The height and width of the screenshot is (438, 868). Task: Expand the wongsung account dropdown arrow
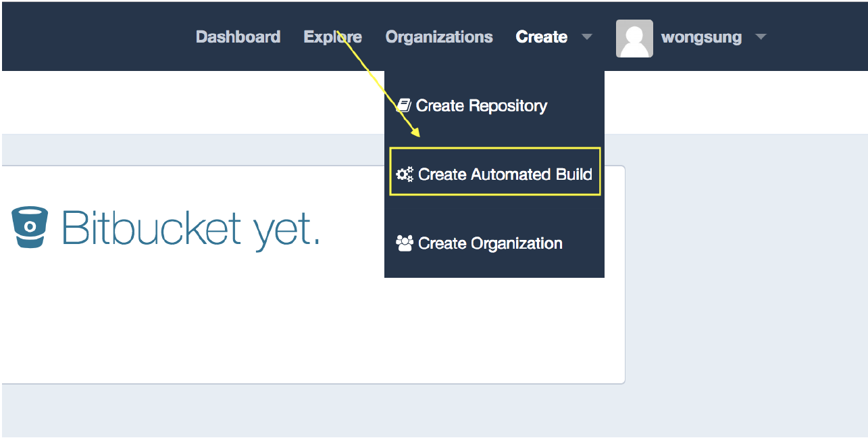coord(761,38)
